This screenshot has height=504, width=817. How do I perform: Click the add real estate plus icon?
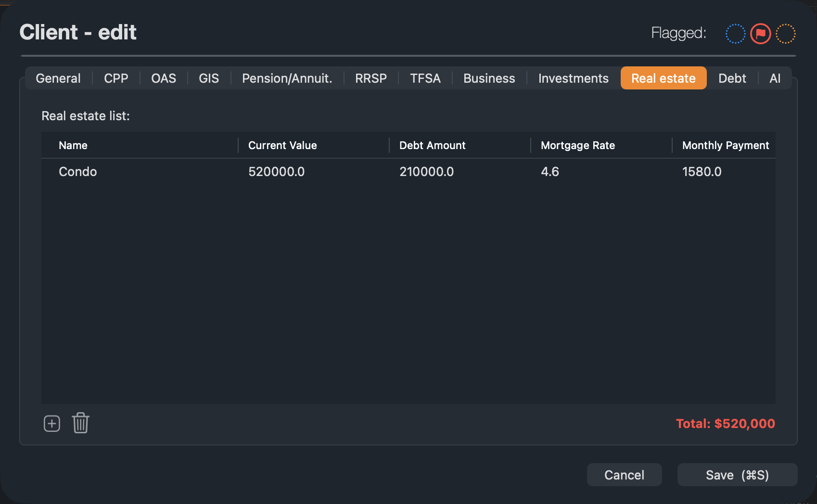click(52, 424)
